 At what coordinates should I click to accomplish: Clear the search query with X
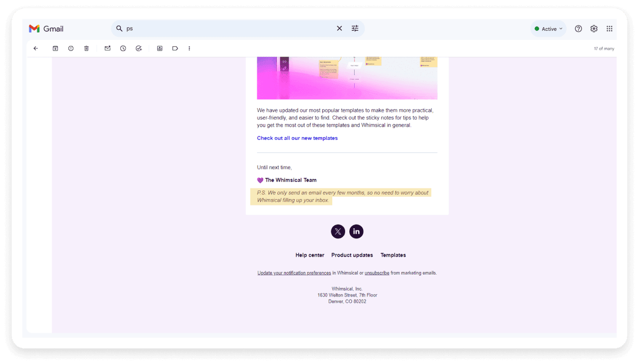pyautogui.click(x=339, y=28)
